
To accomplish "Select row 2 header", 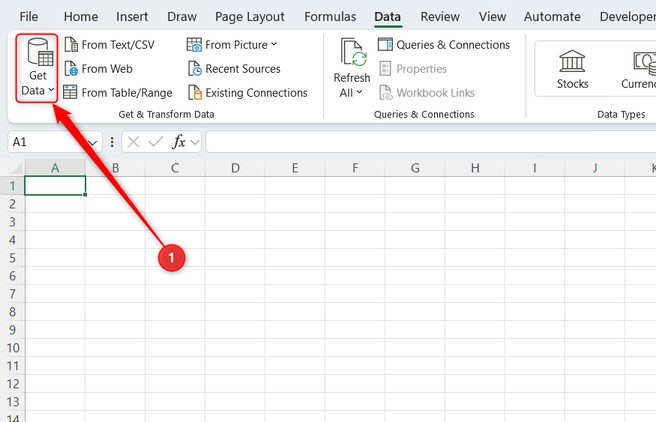I will tap(13, 204).
